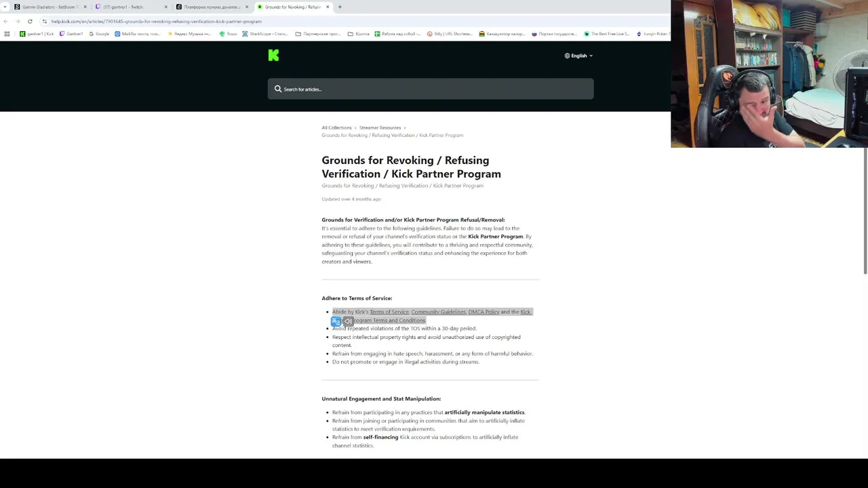Open the DMCA Policy link
Screen dimensions: 868x488
pos(484,312)
